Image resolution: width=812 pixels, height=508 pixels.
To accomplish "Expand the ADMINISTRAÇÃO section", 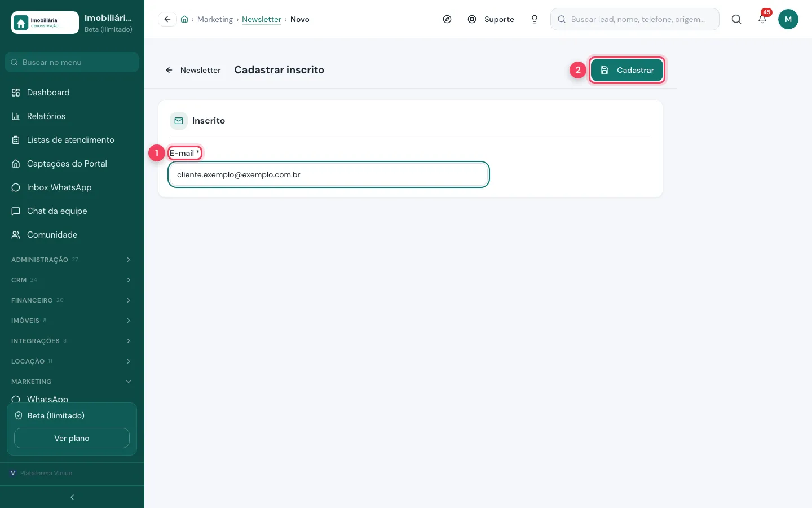I will pyautogui.click(x=72, y=260).
